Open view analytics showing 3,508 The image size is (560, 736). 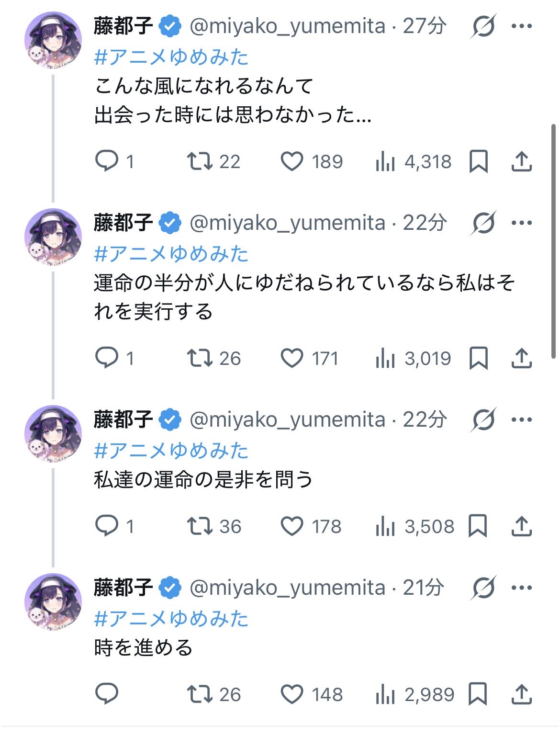click(414, 526)
